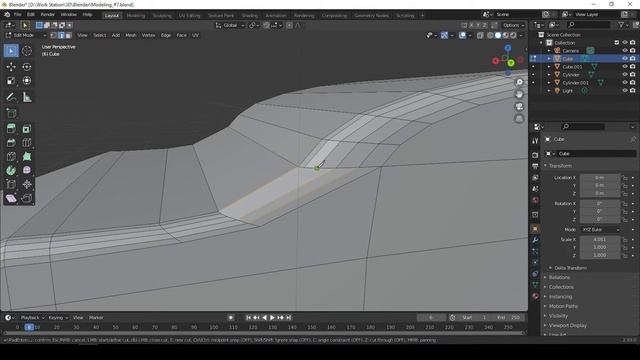Switch to the Modeling workspace tab
The height and width of the screenshot is (360, 640).
tap(136, 16)
